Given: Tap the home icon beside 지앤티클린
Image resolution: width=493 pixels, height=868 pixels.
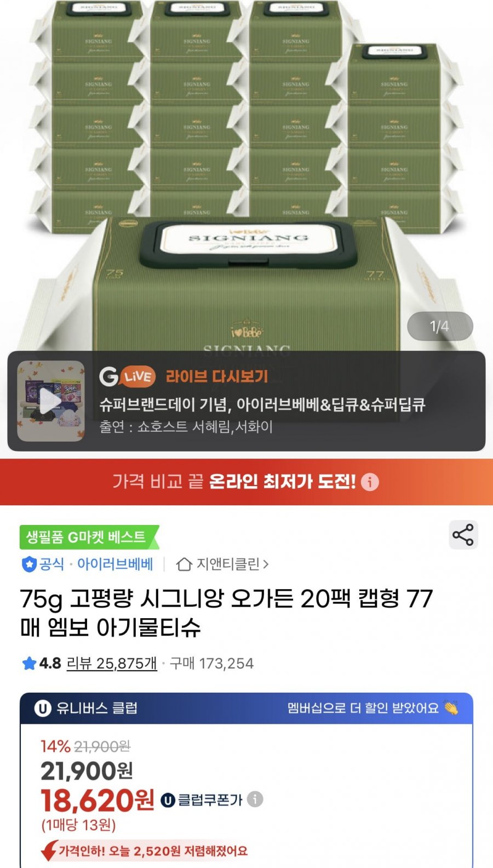Looking at the screenshot, I should [184, 564].
